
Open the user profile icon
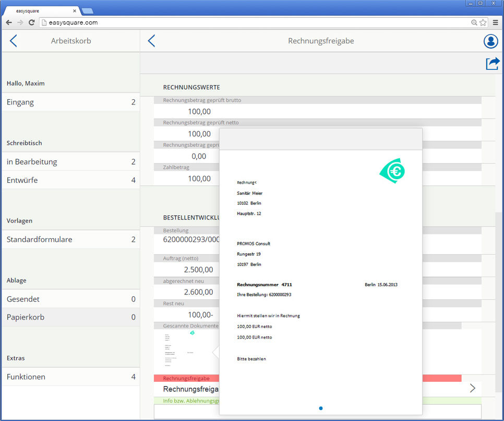[490, 41]
